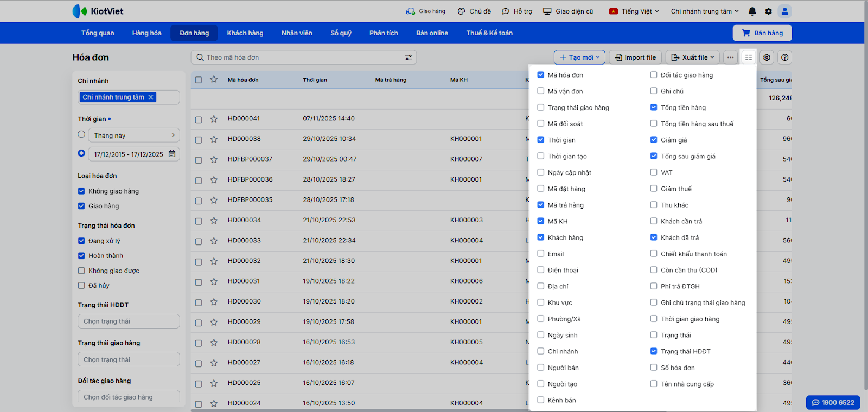
Task: Enable the Email column checkbox
Action: point(541,254)
